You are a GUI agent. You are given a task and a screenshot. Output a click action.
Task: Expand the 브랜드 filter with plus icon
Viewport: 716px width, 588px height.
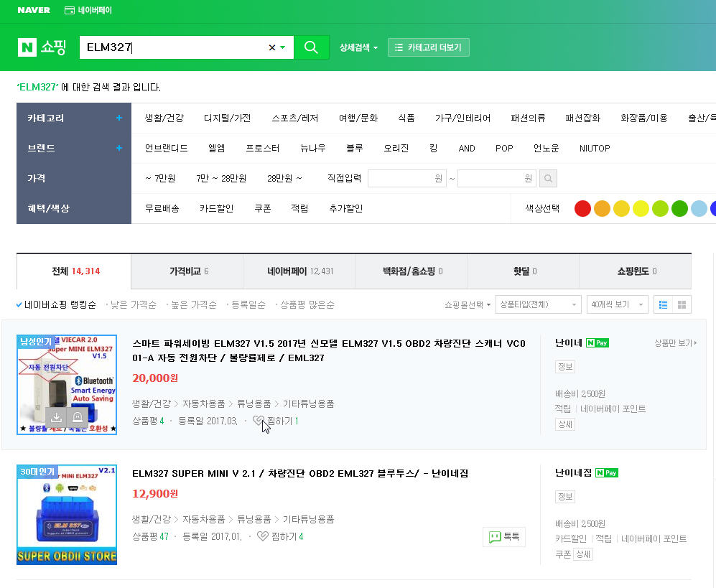click(x=118, y=148)
